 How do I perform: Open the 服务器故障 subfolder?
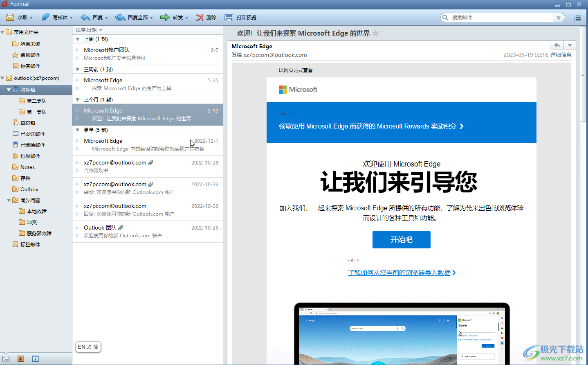39,233
